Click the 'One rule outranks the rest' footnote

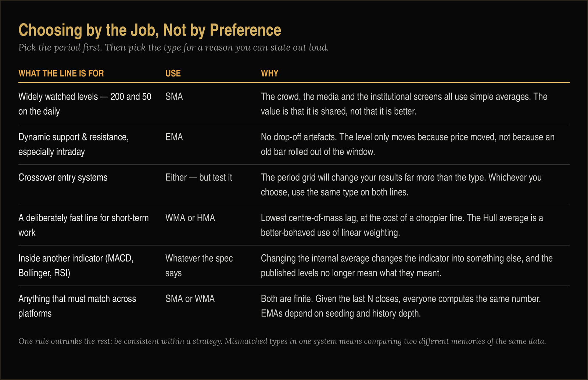coord(282,341)
